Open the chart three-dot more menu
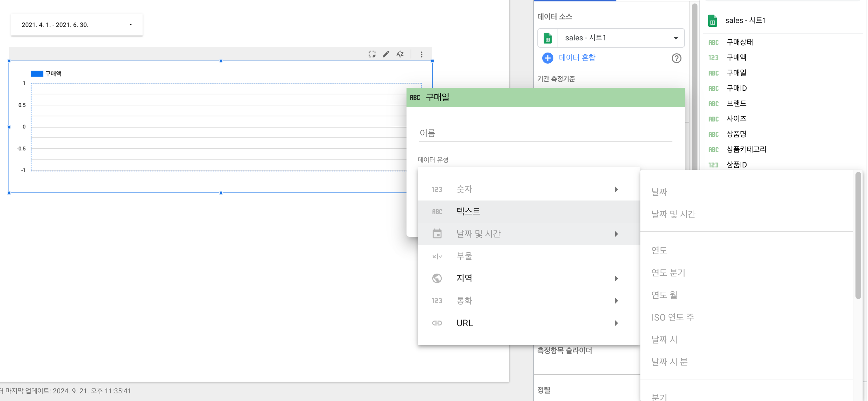Image resolution: width=868 pixels, height=401 pixels. 421,54
